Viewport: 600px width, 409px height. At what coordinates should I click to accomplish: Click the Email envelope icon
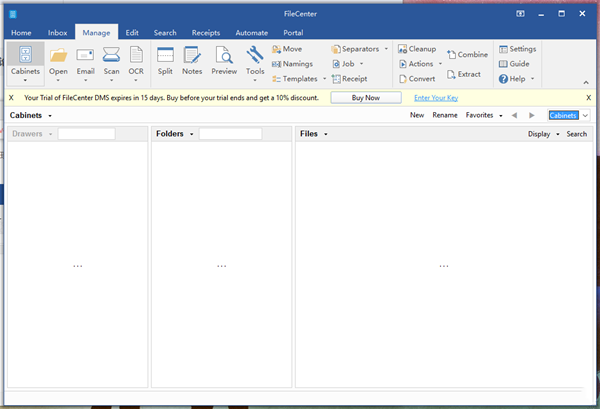tap(86, 55)
